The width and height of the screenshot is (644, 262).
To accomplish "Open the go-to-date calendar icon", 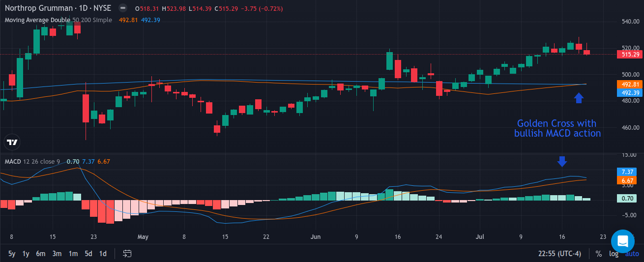I will (x=127, y=254).
